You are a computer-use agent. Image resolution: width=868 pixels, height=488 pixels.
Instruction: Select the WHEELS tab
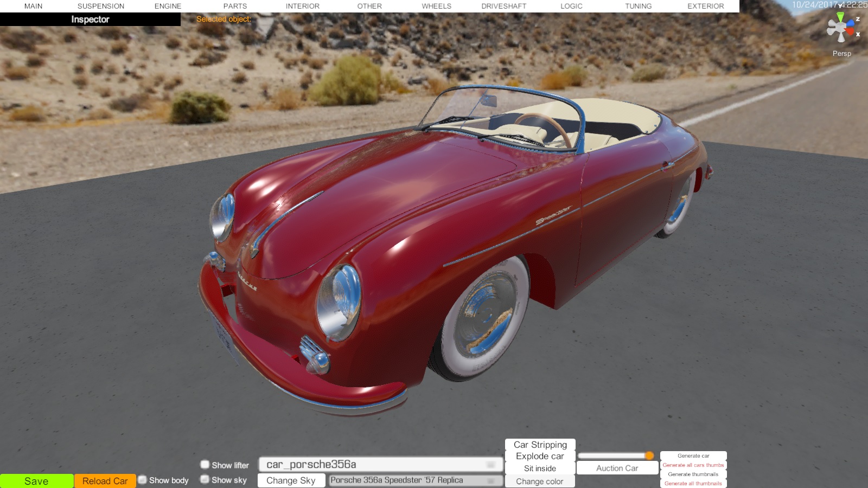click(436, 6)
